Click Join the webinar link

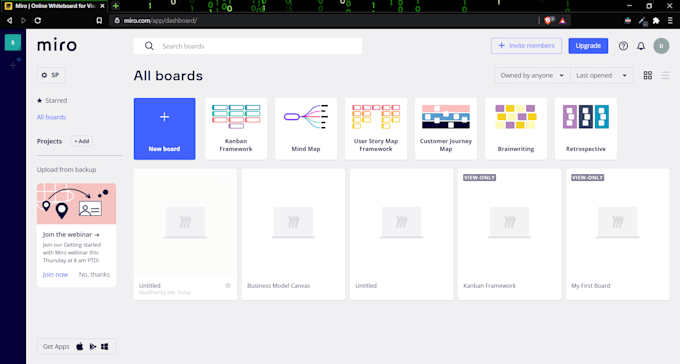point(71,235)
